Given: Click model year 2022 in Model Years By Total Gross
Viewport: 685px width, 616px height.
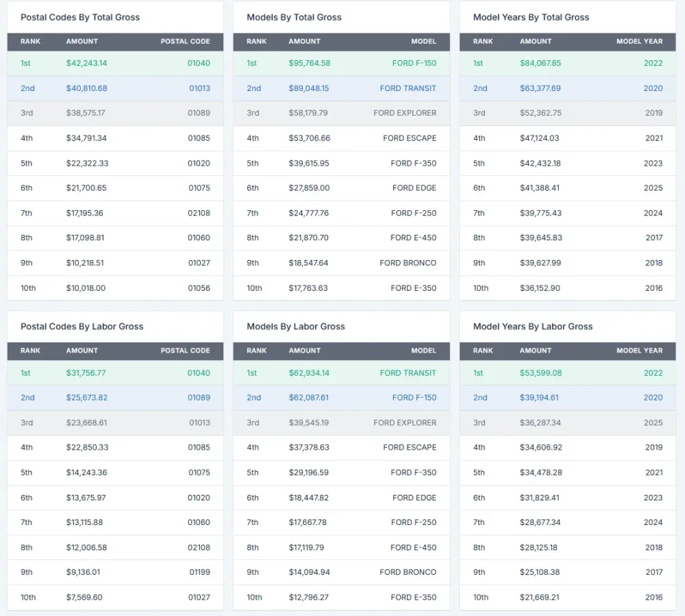Looking at the screenshot, I should click(x=653, y=63).
